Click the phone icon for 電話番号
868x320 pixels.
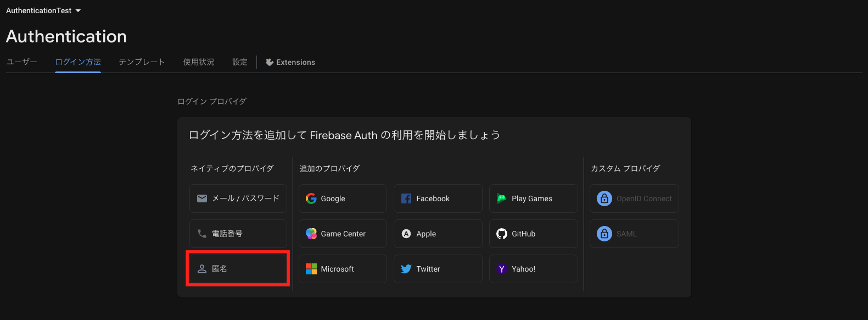202,234
